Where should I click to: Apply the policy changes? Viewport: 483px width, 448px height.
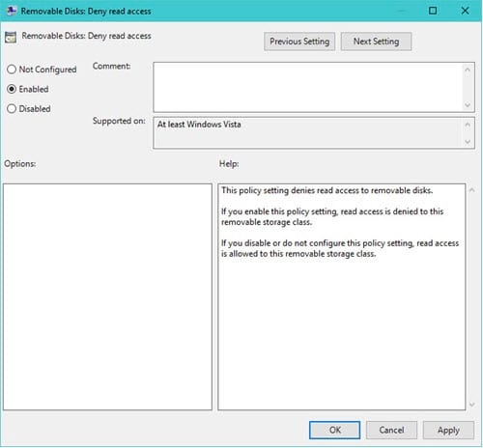tap(448, 430)
